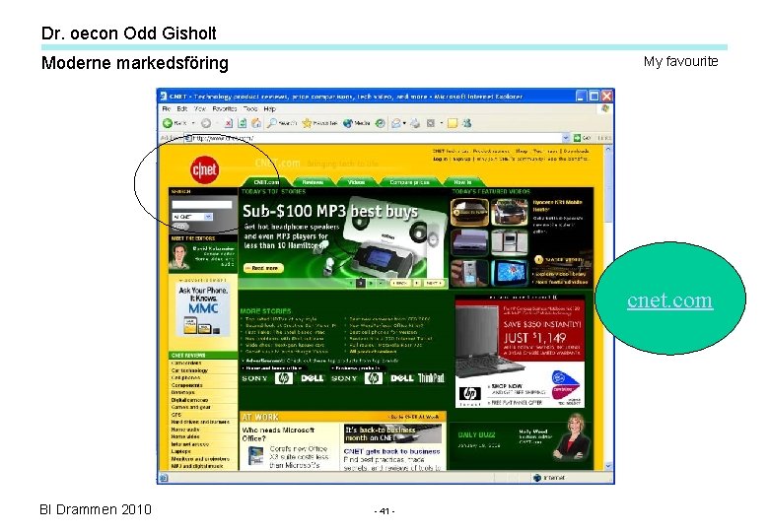Open the Tools menu
Image resolution: width=769 pixels, height=532 pixels.
(x=250, y=108)
